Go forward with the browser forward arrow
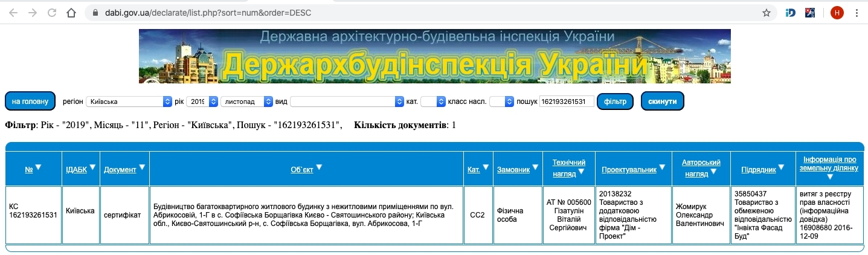The image size is (868, 255). (x=33, y=13)
